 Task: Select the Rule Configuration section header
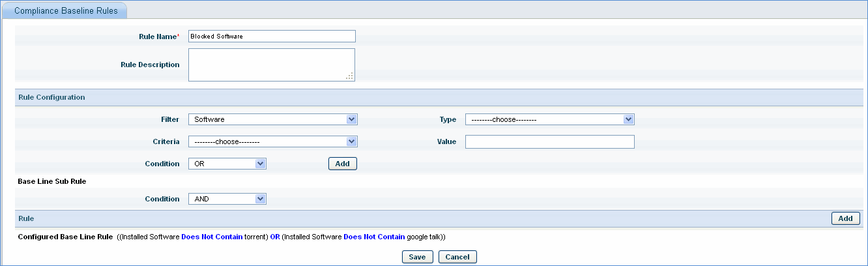pyautogui.click(x=51, y=97)
